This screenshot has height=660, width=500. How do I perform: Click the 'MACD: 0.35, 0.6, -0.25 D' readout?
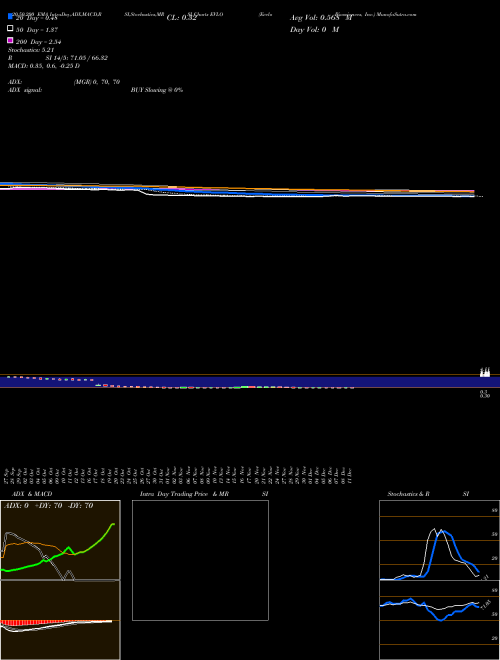pos(44,66)
